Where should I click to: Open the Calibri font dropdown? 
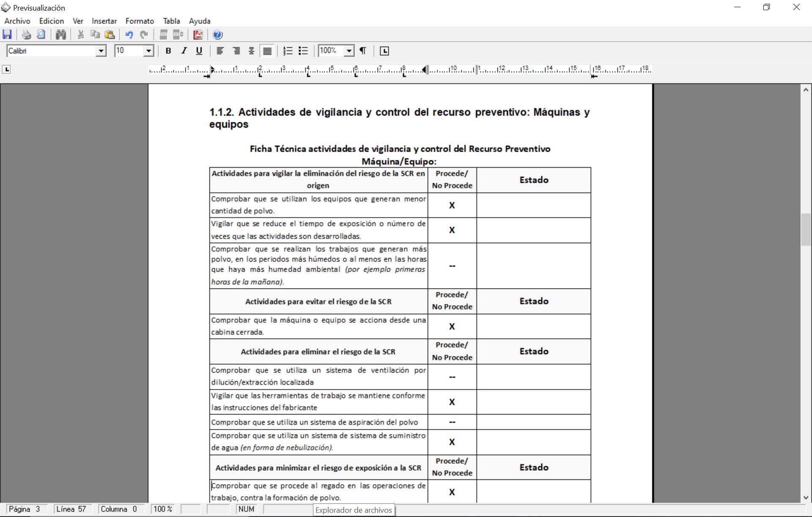click(x=101, y=51)
